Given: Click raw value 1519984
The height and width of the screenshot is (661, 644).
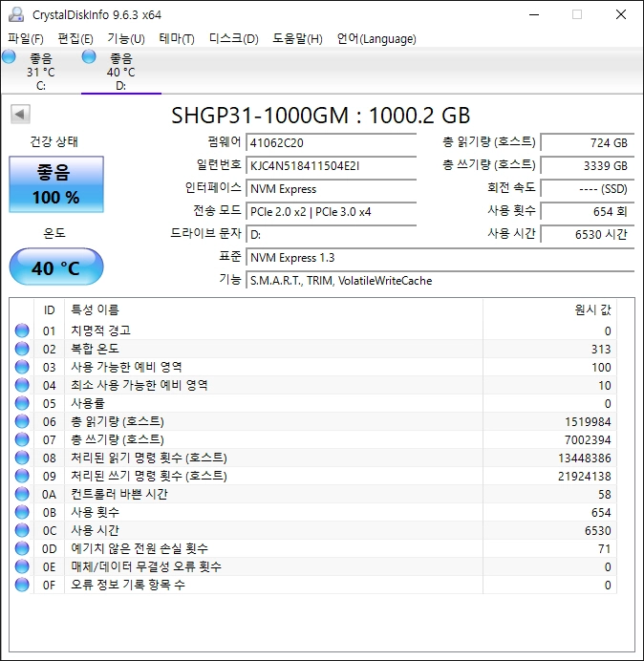Looking at the screenshot, I should click(x=588, y=422).
